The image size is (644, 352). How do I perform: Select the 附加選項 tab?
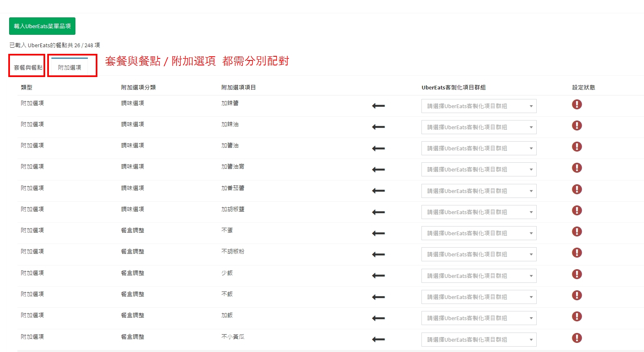70,67
